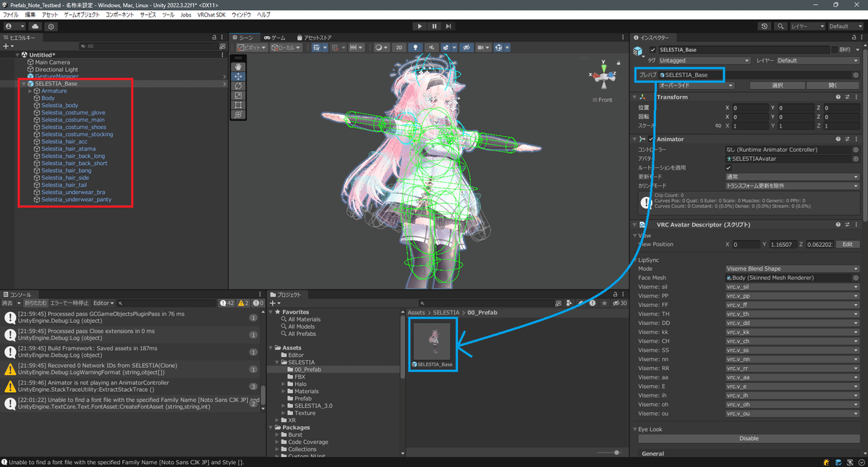Image resolution: width=868 pixels, height=467 pixels.
Task: Click the Disable button under Eye Look
Action: [x=748, y=438]
